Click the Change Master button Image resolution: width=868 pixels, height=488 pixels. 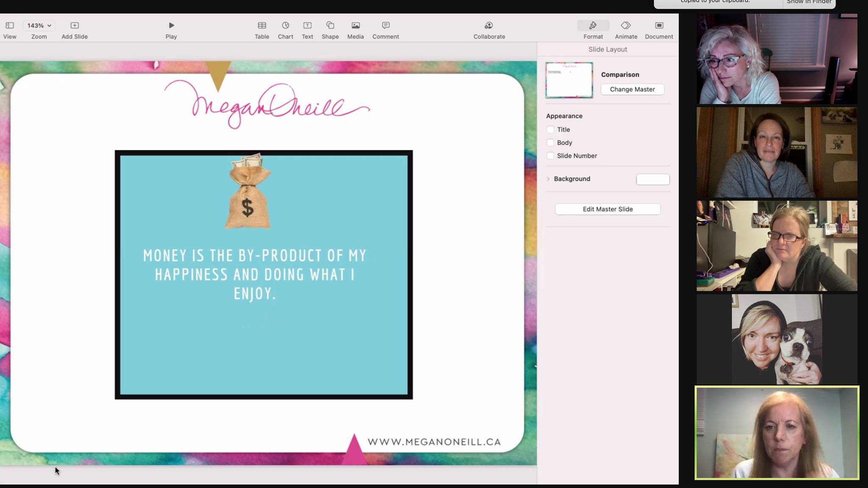point(632,89)
